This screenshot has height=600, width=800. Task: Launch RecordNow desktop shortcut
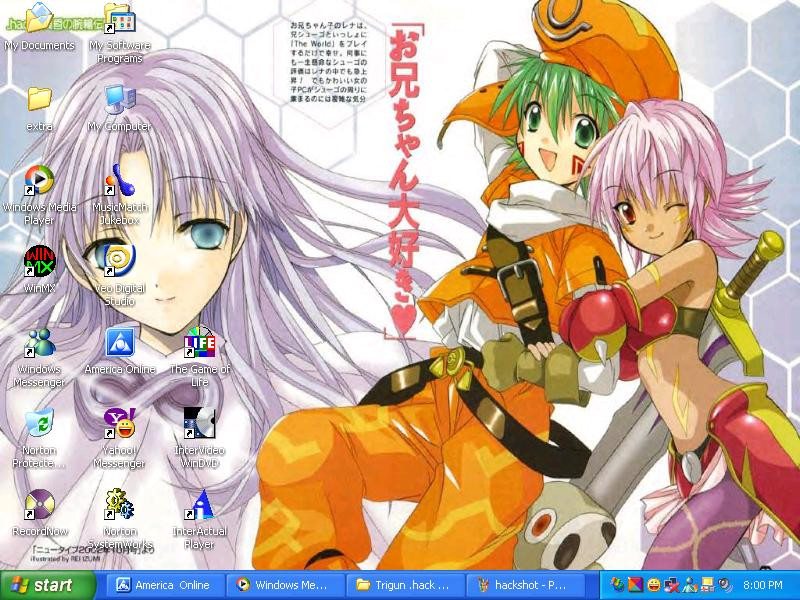pos(39,513)
